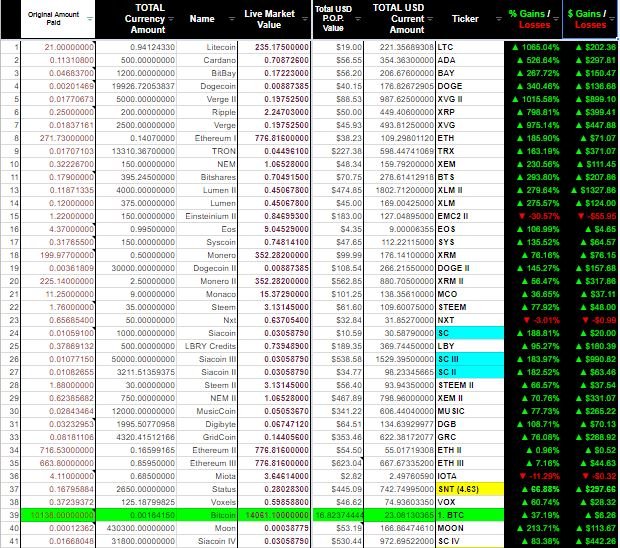Select the Name column header cell
Image resolution: width=620 pixels, height=548 pixels.
coord(207,19)
